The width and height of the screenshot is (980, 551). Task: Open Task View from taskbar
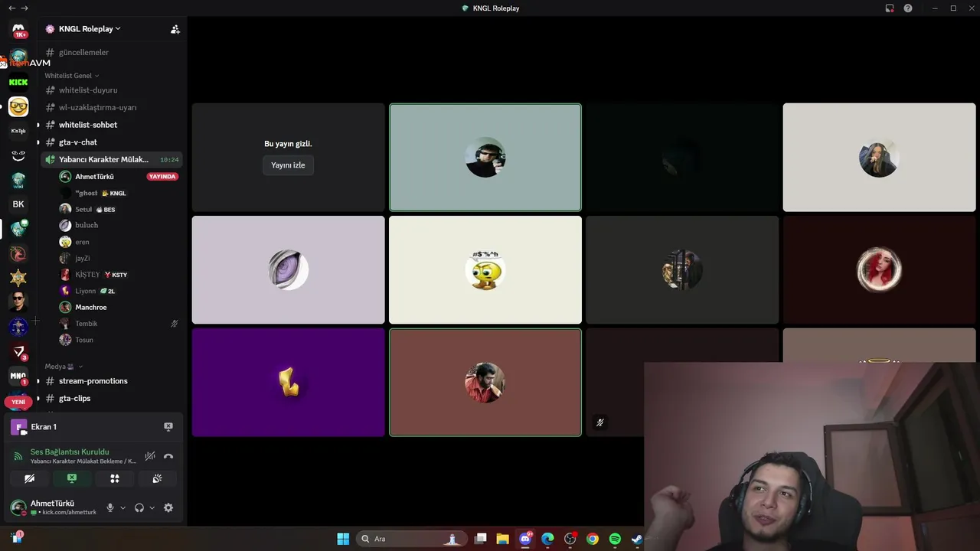(x=480, y=539)
